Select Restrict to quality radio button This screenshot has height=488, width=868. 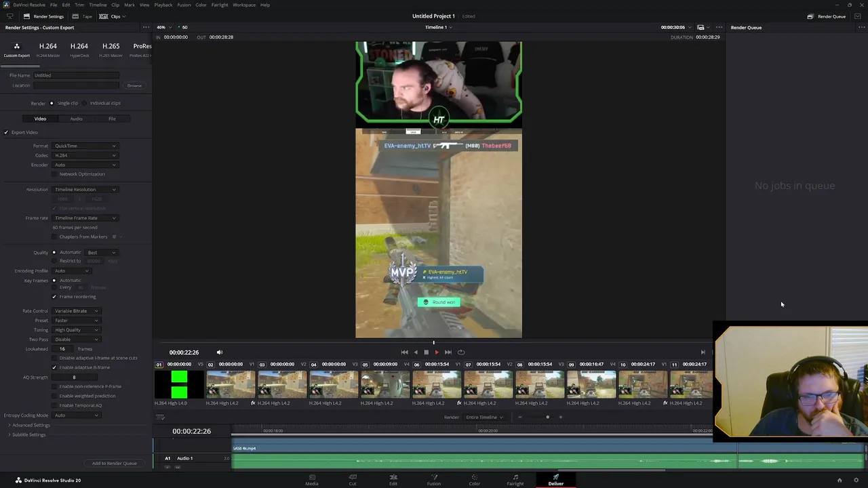(54, 261)
